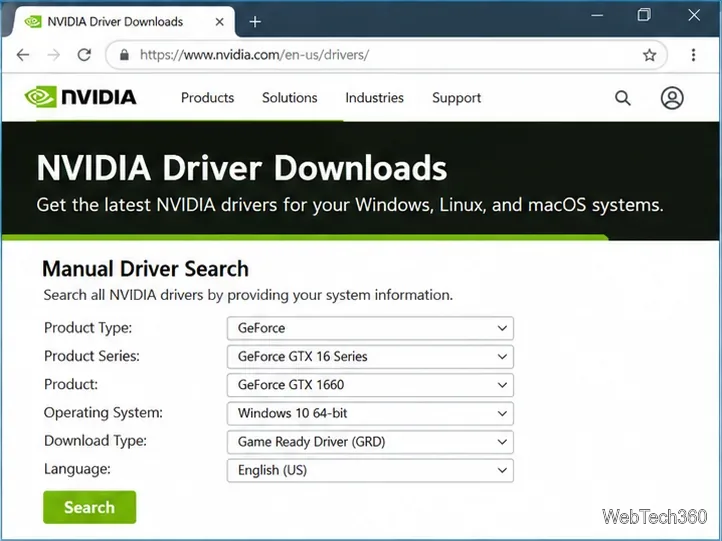Minimize the browser window
This screenshot has width=722, height=541.
[x=597, y=15]
